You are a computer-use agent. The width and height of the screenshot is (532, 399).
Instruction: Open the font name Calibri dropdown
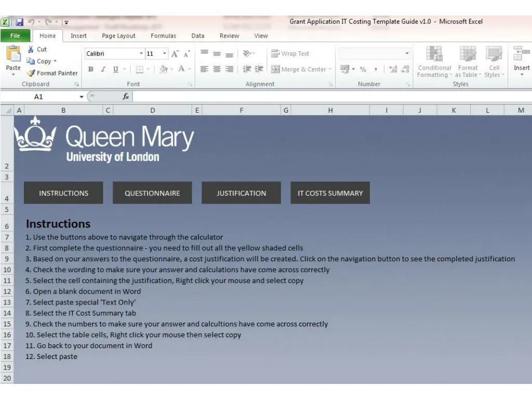click(x=141, y=54)
